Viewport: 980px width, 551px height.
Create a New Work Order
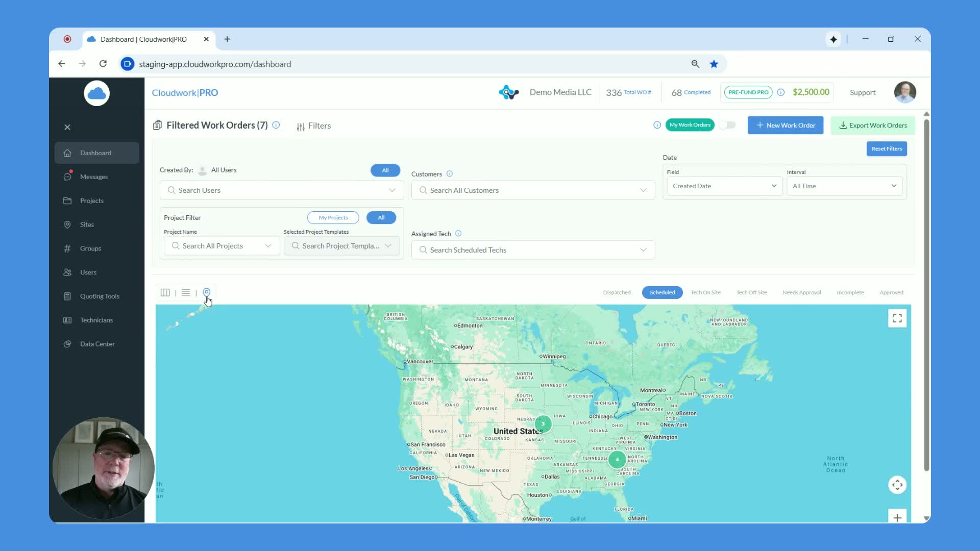coord(786,126)
